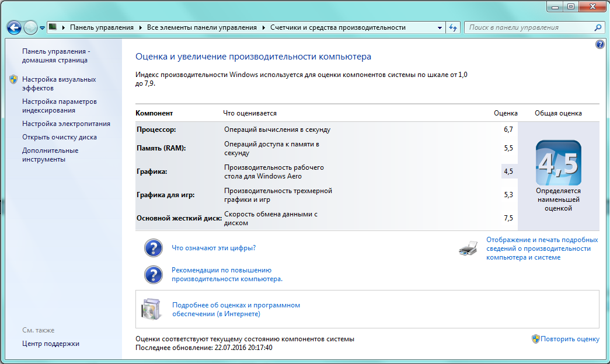
Task: Click 'Повторить оценку' link
Action: click(569, 339)
